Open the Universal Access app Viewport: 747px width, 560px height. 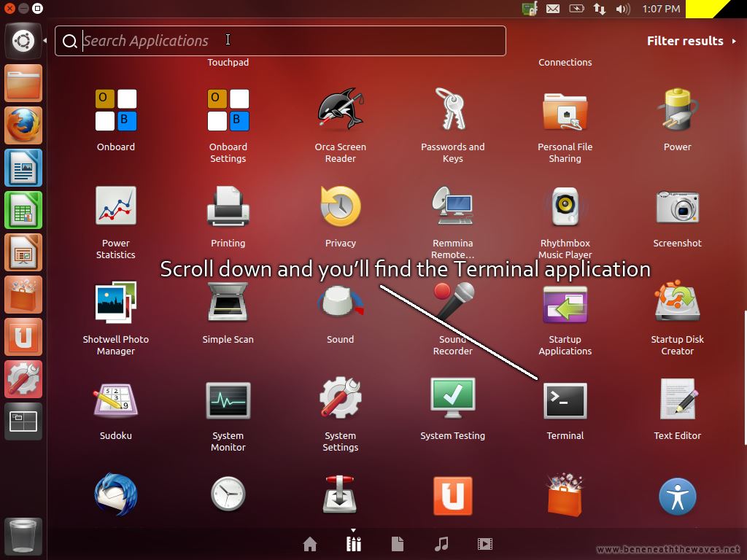pyautogui.click(x=677, y=496)
